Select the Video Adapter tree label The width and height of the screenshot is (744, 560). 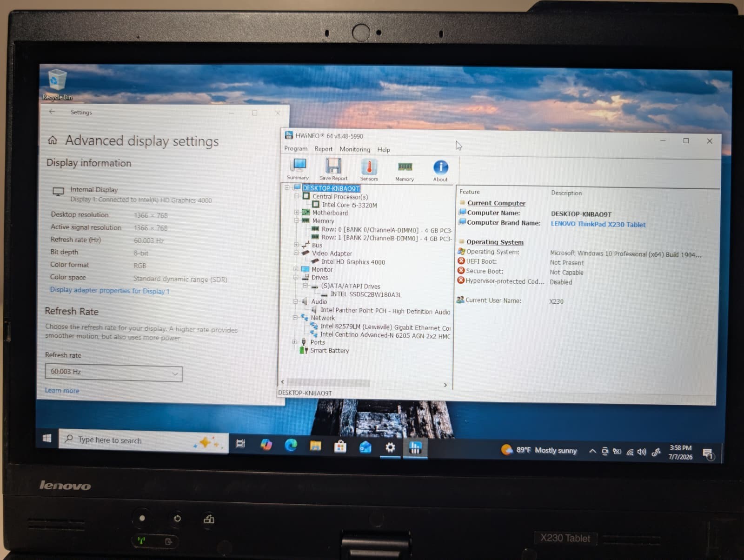tap(332, 253)
